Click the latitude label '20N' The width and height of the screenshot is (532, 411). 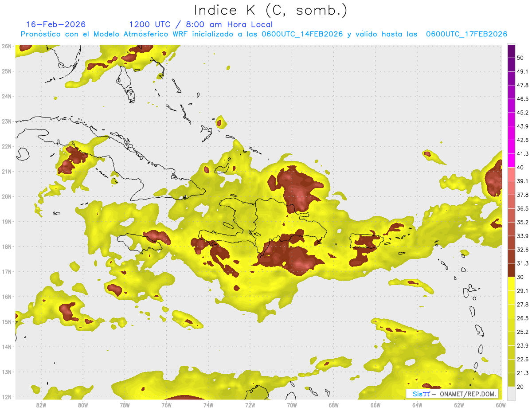pyautogui.click(x=7, y=196)
